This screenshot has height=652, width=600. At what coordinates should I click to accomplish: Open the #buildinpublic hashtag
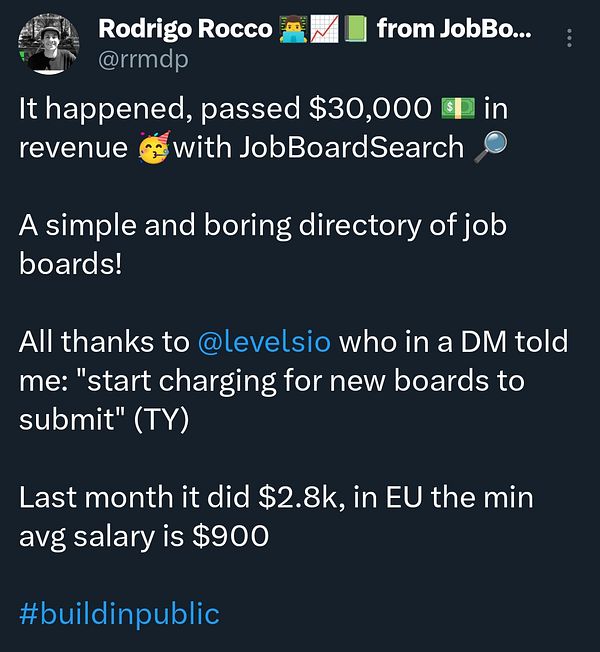119,613
